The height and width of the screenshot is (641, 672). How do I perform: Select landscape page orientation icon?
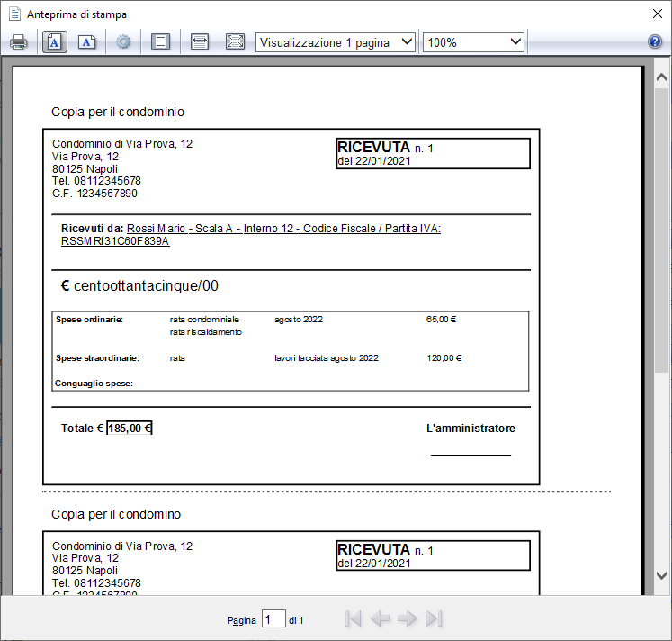click(87, 42)
